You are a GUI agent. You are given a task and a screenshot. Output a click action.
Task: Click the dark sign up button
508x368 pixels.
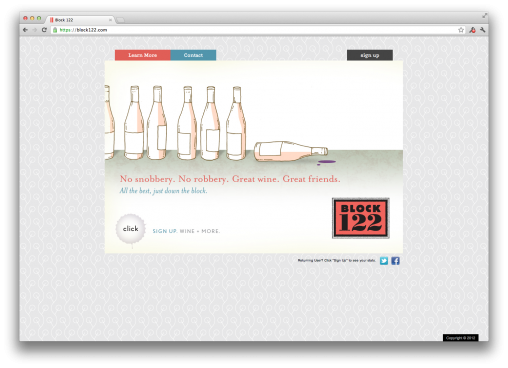tap(370, 55)
